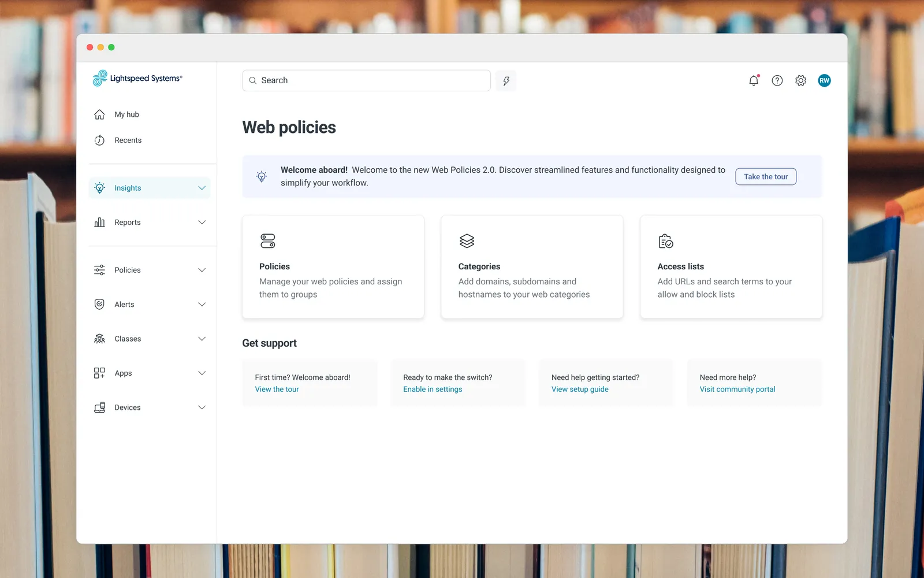Screen dimensions: 924x578
Task: Click the View setup guide link
Action: point(580,390)
